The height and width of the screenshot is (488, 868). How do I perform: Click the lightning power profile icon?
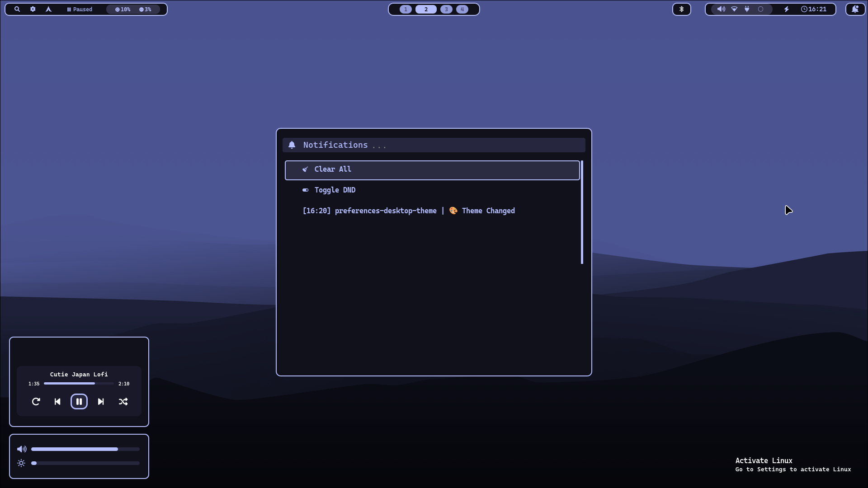(787, 9)
